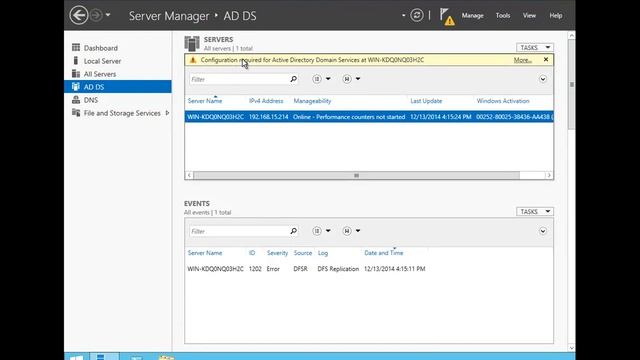Open the Events list options dropdown arrow
640x360 pixels.
click(x=328, y=231)
